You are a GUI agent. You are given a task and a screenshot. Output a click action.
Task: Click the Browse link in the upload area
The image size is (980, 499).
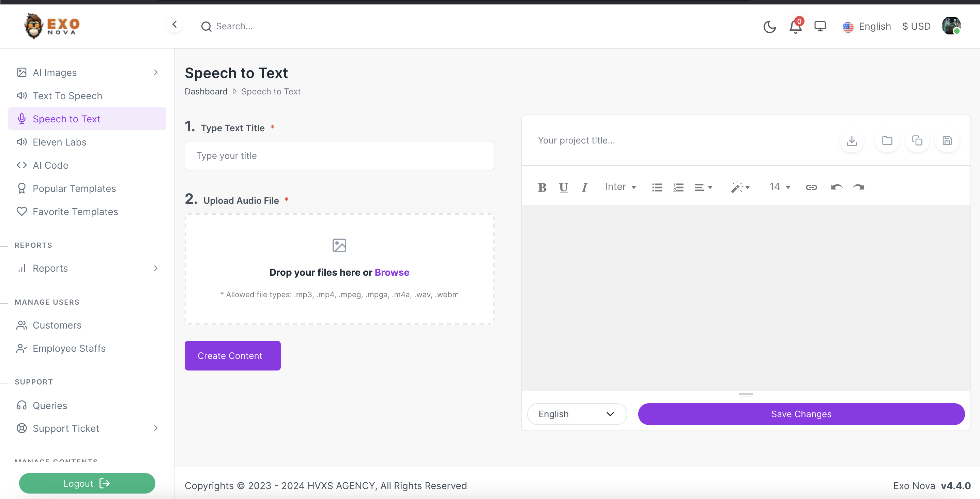[392, 273]
